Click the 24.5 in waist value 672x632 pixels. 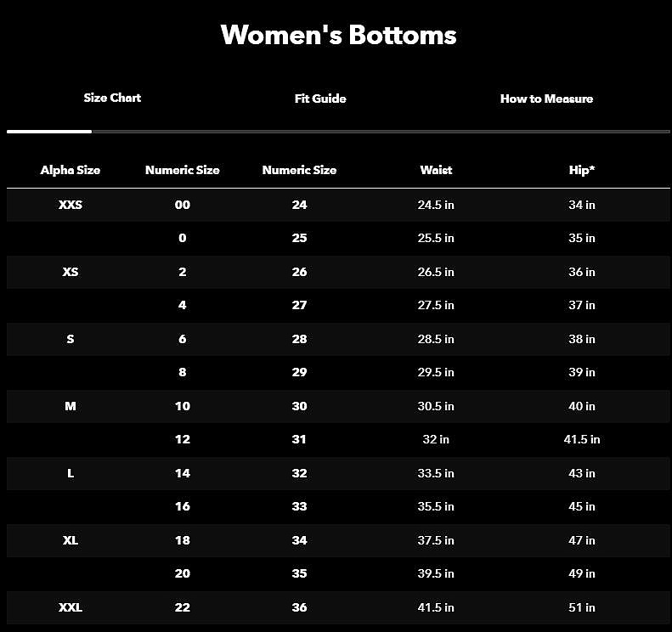pyautogui.click(x=436, y=205)
